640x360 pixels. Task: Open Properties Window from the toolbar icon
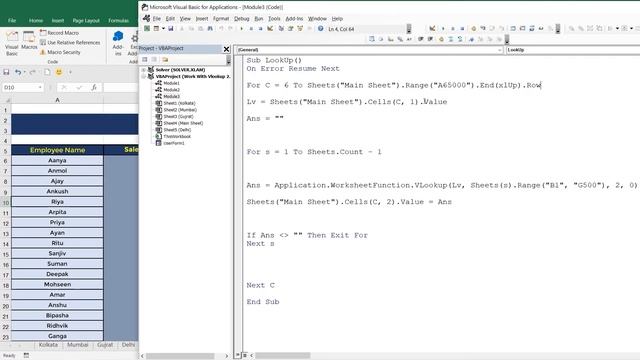coord(291,29)
